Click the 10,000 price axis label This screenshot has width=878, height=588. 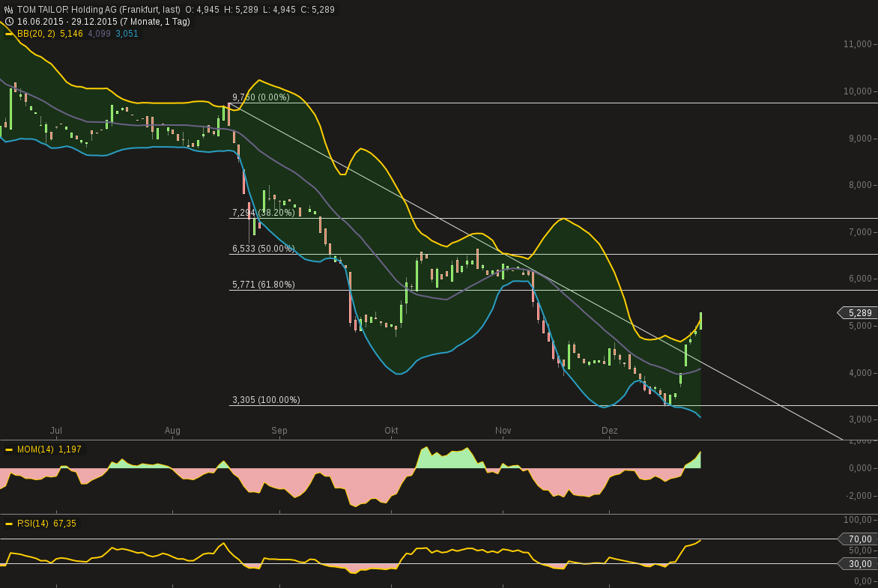point(857,91)
